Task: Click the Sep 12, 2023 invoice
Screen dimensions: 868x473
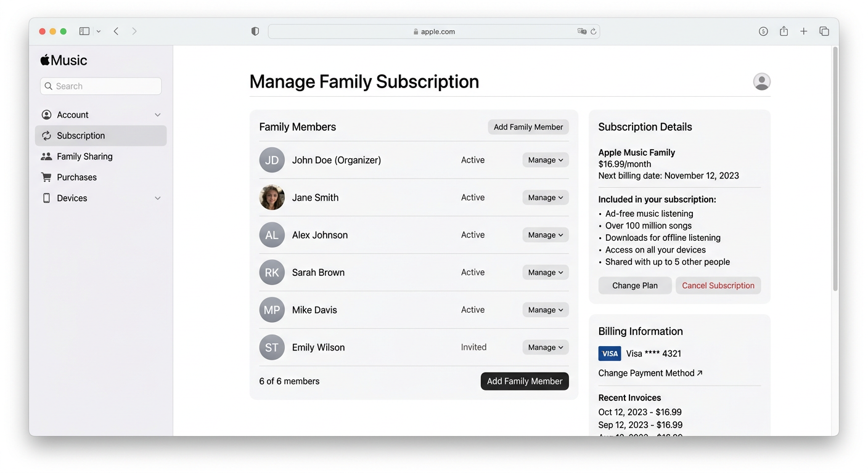Action: click(x=641, y=425)
